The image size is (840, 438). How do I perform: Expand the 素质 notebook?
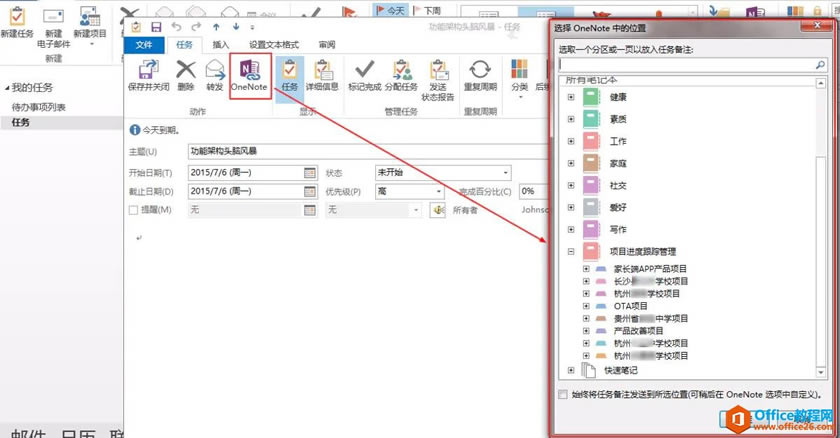pos(571,119)
